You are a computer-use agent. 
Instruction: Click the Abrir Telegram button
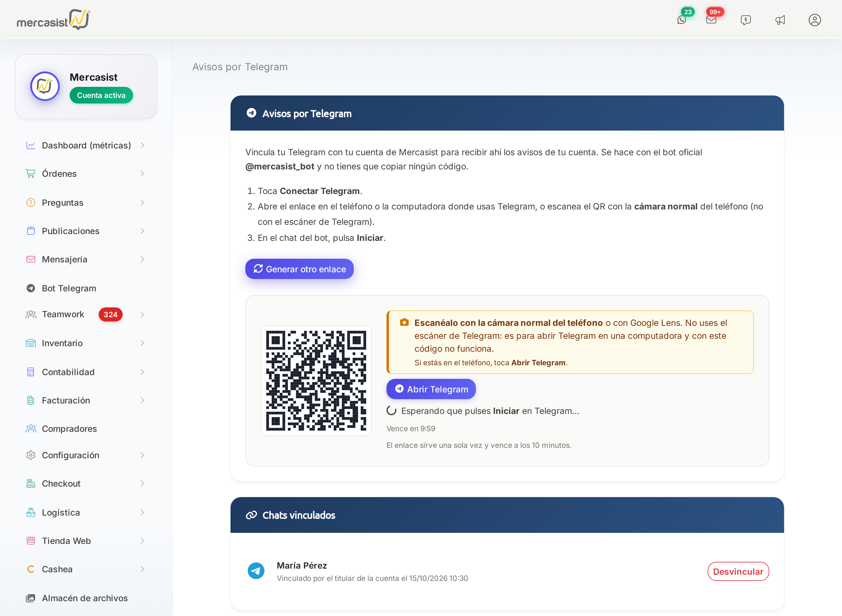431,389
